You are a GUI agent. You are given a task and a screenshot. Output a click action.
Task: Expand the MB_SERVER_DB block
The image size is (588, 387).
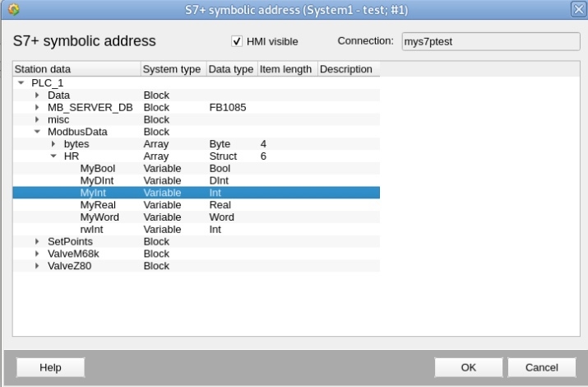pos(37,107)
